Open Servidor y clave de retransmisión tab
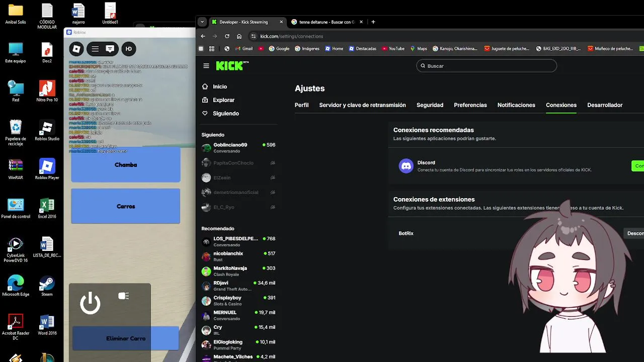644x362 pixels. pyautogui.click(x=362, y=105)
